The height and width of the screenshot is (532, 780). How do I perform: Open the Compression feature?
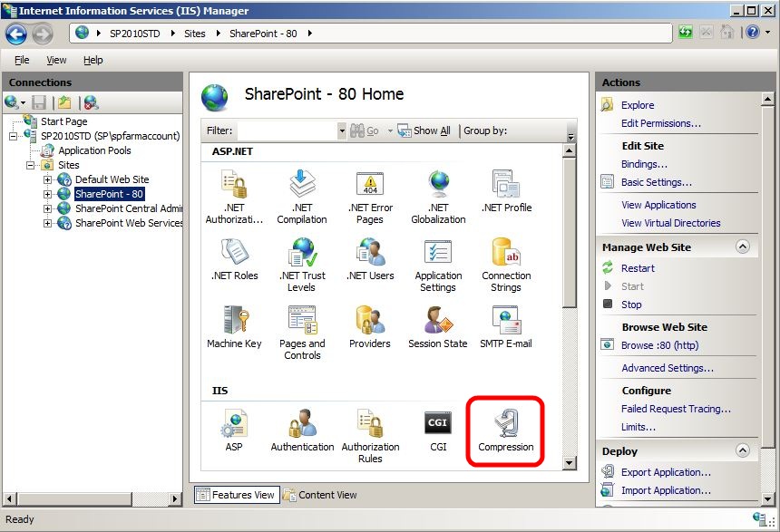coord(506,430)
